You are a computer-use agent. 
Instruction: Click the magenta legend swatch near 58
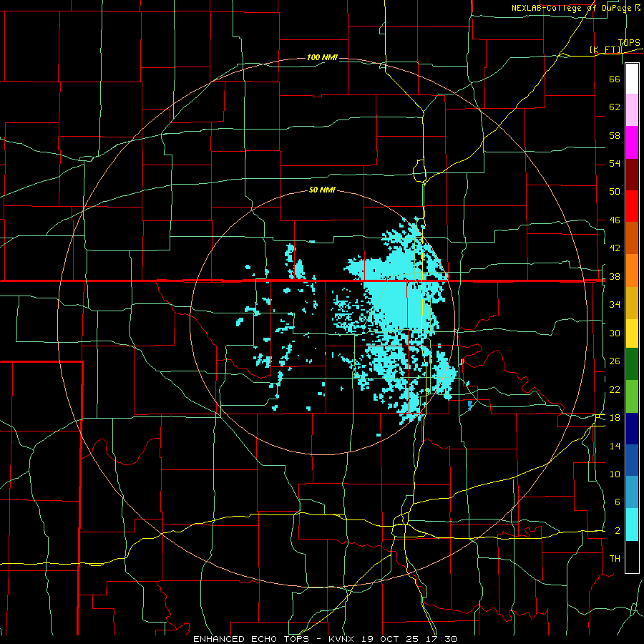tap(632, 142)
